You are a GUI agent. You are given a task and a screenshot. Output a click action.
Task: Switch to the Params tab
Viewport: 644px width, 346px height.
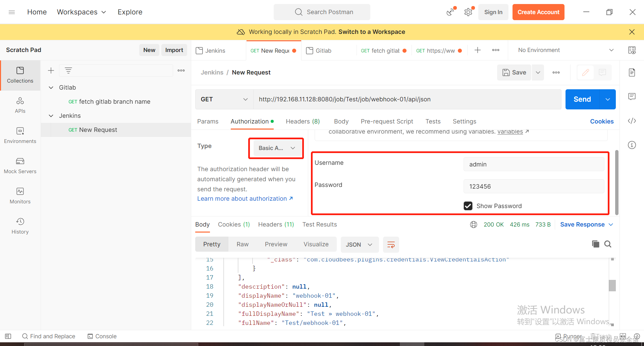tap(208, 121)
